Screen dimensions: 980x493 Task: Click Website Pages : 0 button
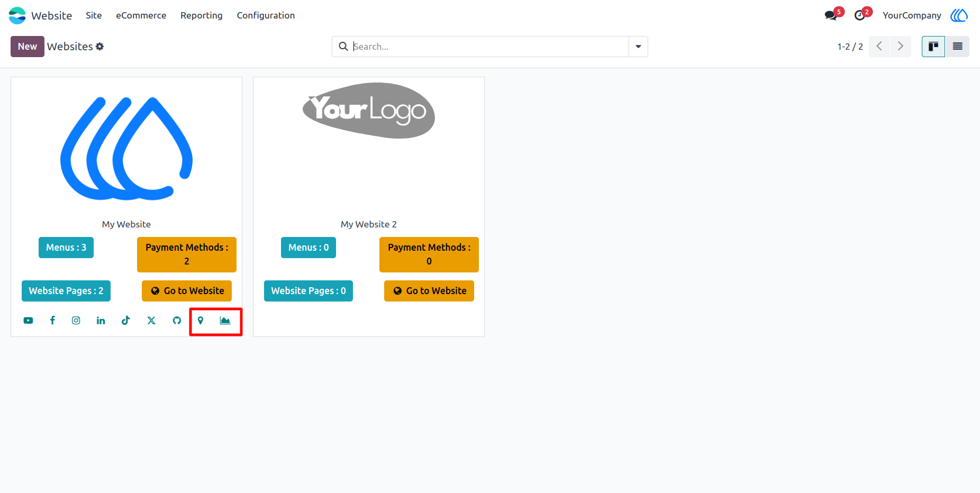tap(308, 291)
